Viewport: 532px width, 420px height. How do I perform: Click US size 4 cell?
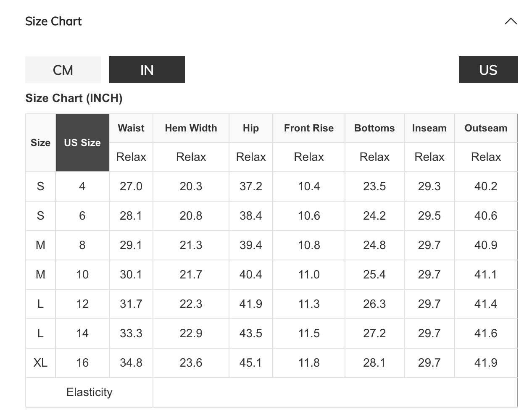click(82, 186)
